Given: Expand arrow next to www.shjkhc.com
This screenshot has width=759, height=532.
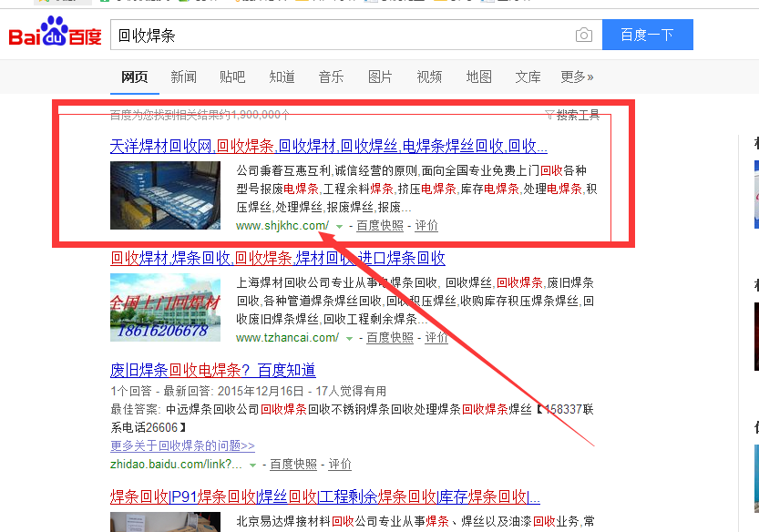Looking at the screenshot, I should pos(340,226).
